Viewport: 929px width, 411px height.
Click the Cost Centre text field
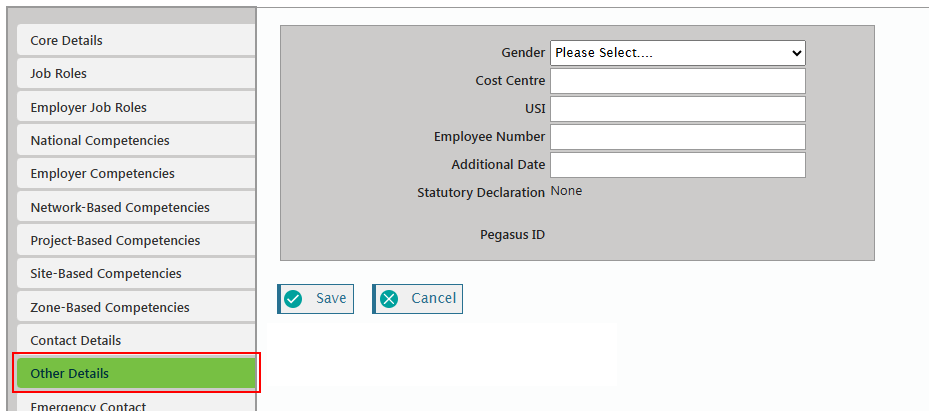coord(677,81)
